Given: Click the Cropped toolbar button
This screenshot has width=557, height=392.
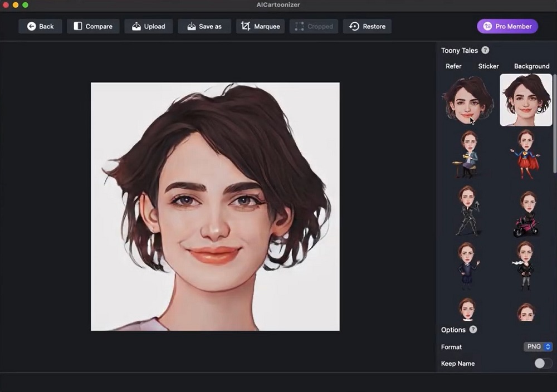Looking at the screenshot, I should point(314,26).
